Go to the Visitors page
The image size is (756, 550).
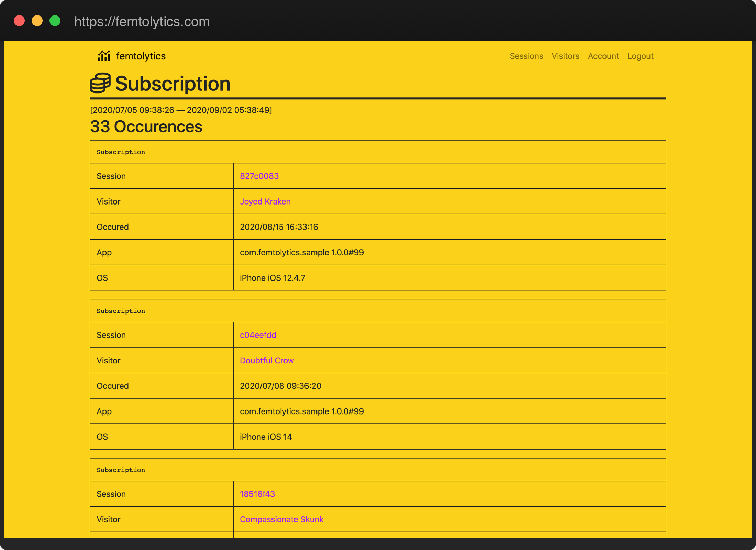click(565, 56)
